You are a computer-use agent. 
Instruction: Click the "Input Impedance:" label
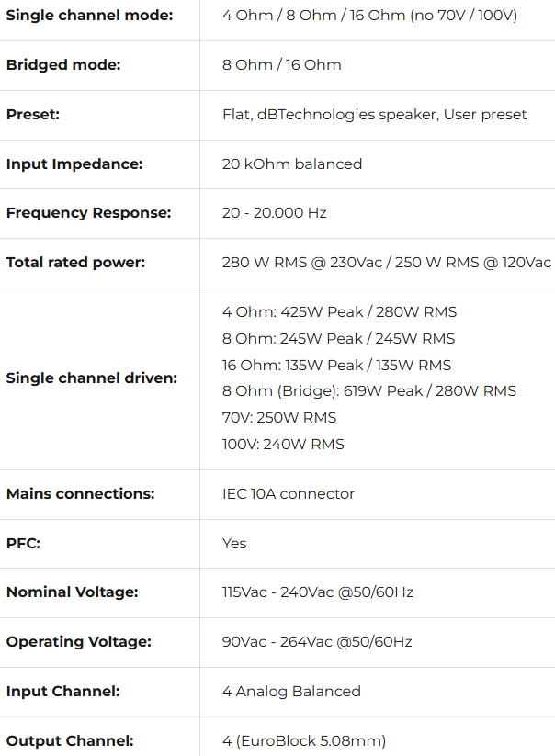pos(74,164)
